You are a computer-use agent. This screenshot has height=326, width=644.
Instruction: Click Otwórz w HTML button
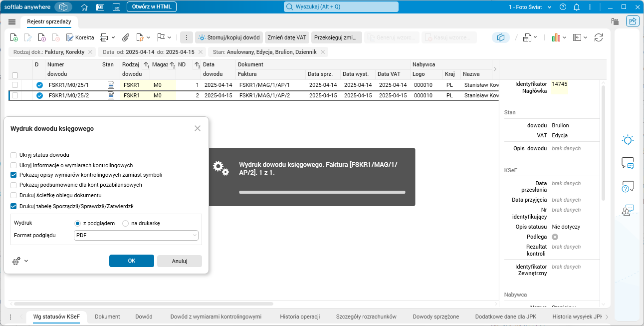[151, 7]
